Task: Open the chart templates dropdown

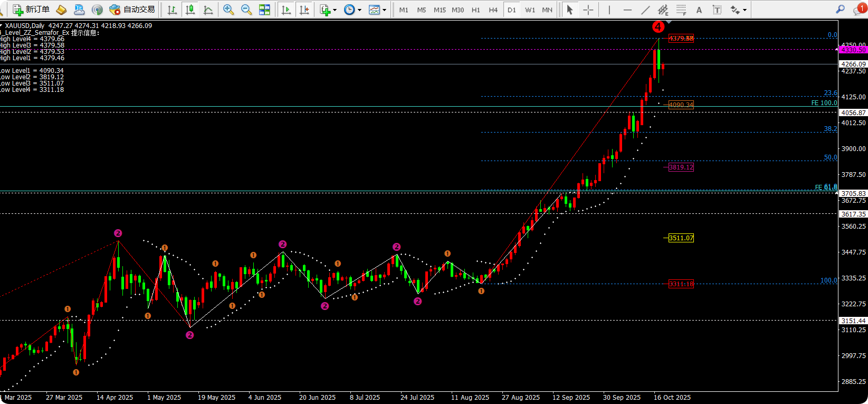Action: point(377,10)
